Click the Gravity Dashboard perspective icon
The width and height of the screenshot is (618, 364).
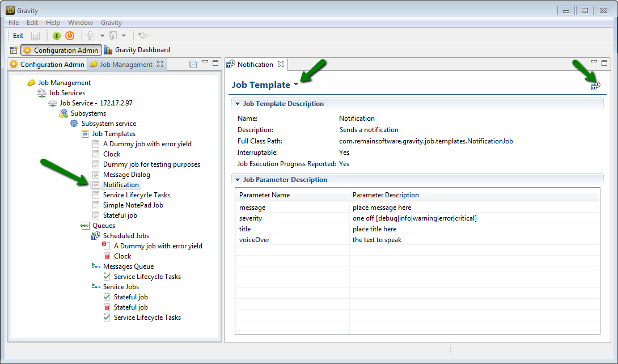click(108, 50)
